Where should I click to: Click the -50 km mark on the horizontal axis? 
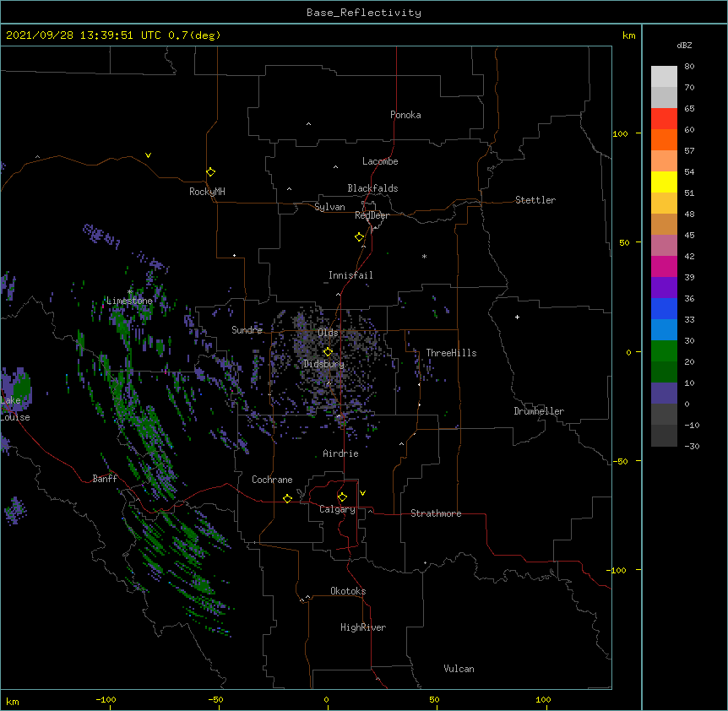(x=215, y=699)
